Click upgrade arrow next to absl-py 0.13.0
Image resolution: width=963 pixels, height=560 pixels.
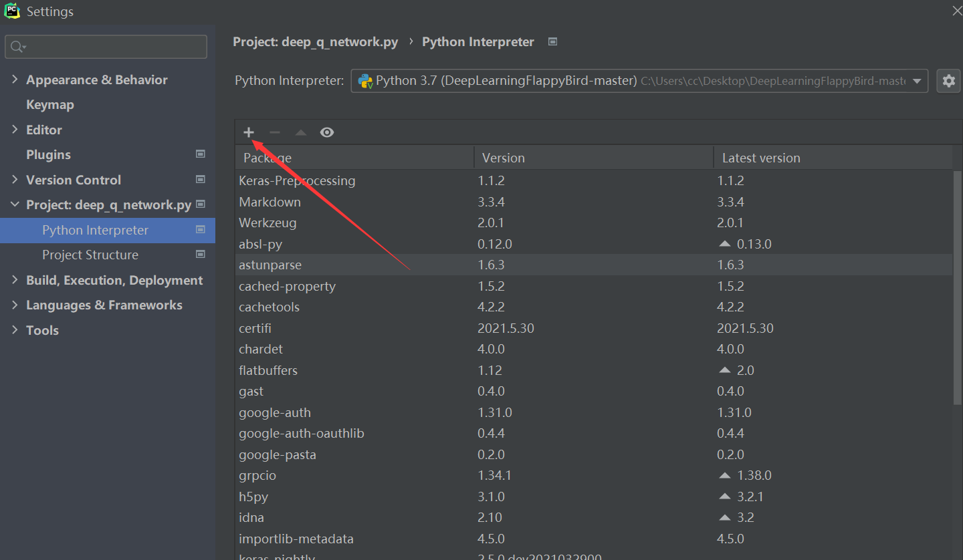(x=724, y=244)
